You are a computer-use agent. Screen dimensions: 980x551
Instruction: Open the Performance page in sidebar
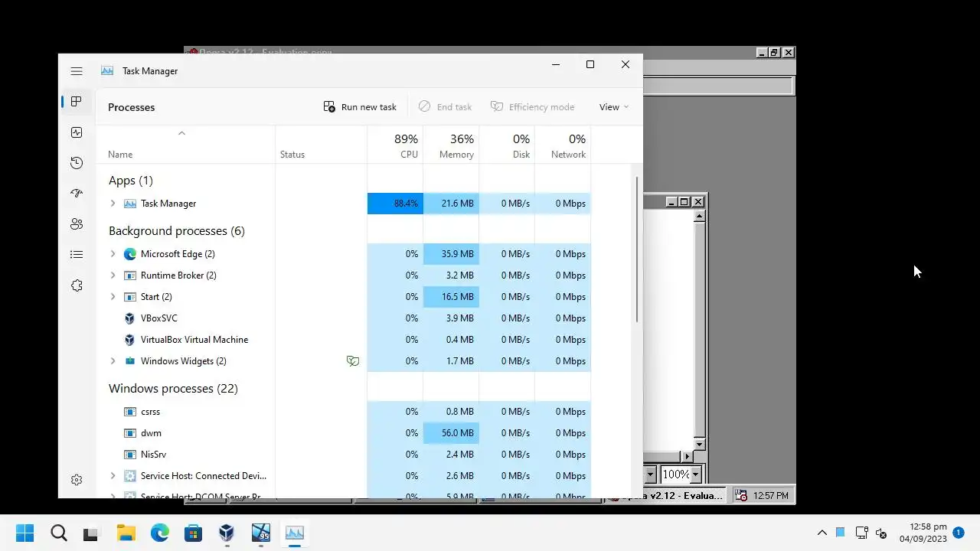77,132
